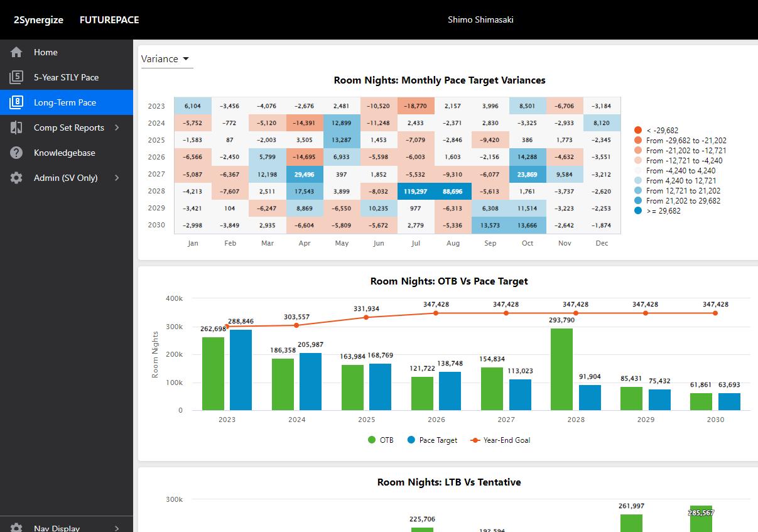Image resolution: width=758 pixels, height=532 pixels.
Task: Click heatmap cell -14,695 for Apr 2026
Action: click(x=305, y=157)
